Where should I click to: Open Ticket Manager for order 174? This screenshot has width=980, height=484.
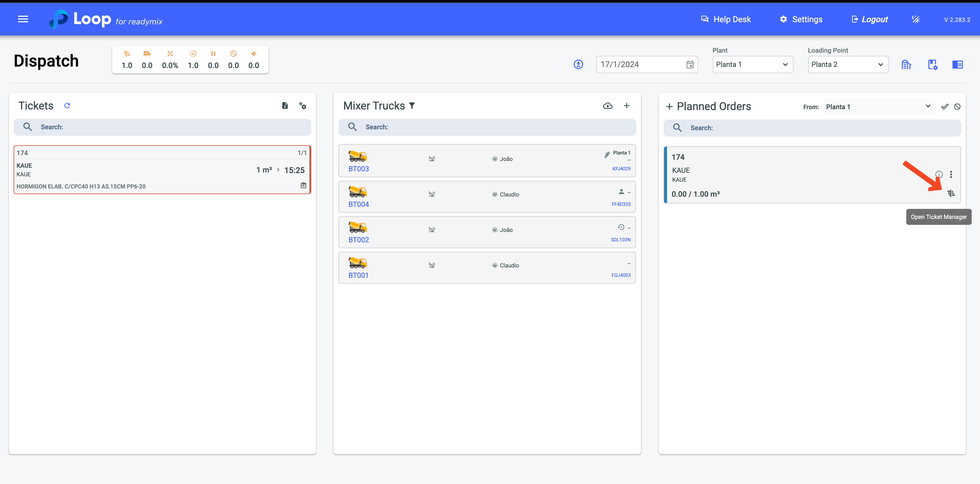coord(951,193)
